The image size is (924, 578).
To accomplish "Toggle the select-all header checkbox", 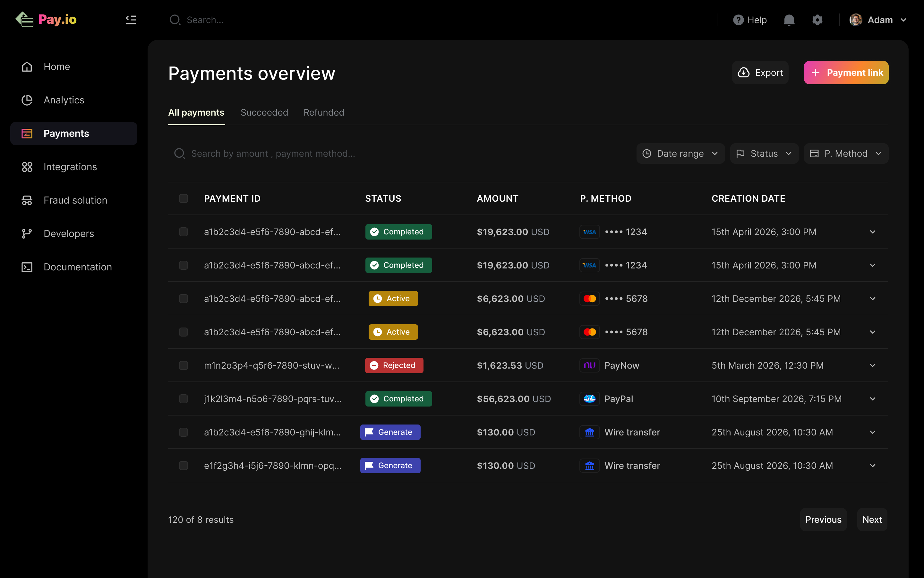I will pos(183,198).
